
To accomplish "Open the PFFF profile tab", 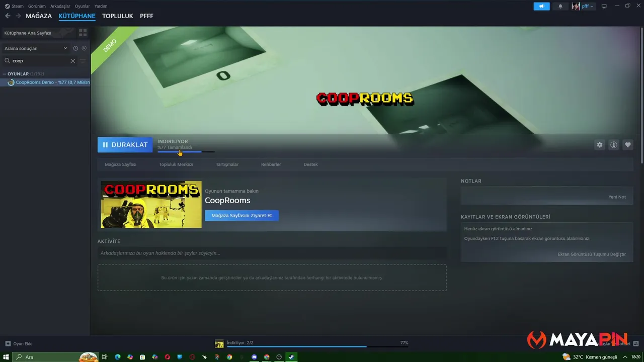I will coord(146,16).
